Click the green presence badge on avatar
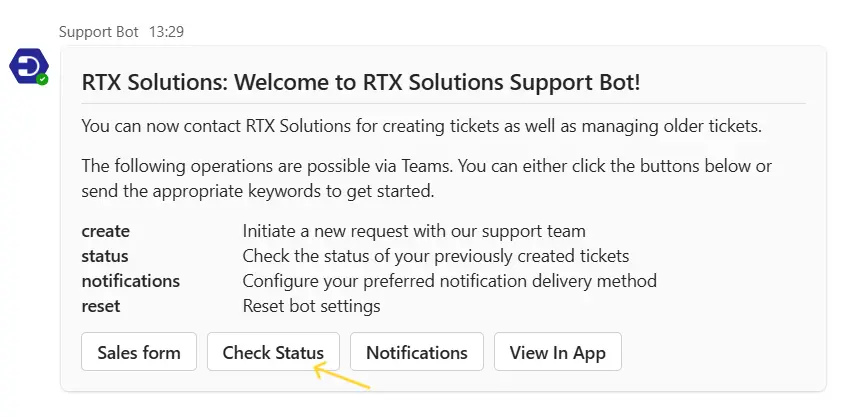Viewport: 861px width, 417px height. [42, 78]
